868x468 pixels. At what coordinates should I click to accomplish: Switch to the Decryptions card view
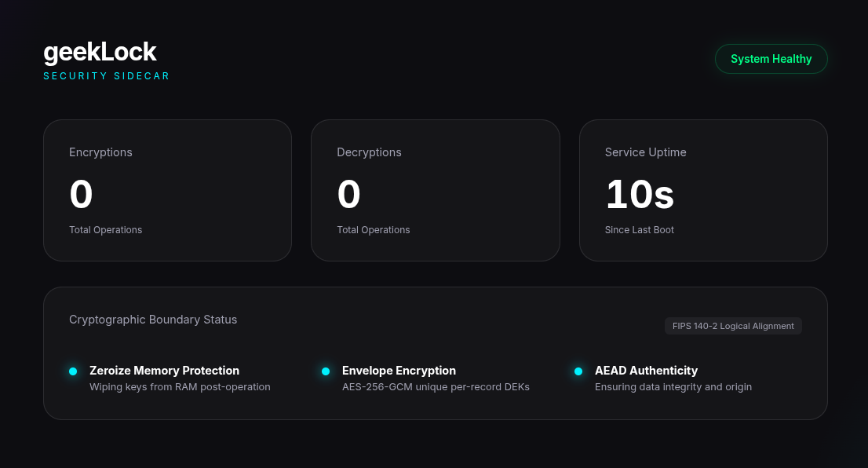pyautogui.click(x=436, y=190)
